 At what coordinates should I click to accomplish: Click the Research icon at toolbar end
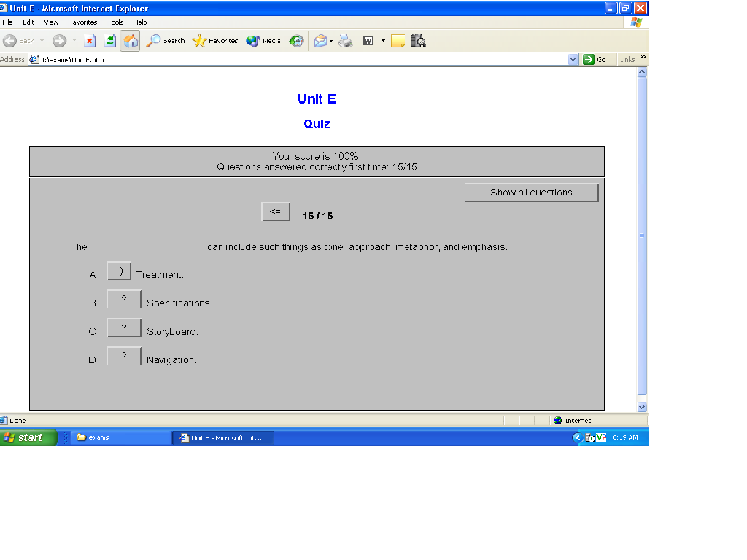[x=418, y=41]
